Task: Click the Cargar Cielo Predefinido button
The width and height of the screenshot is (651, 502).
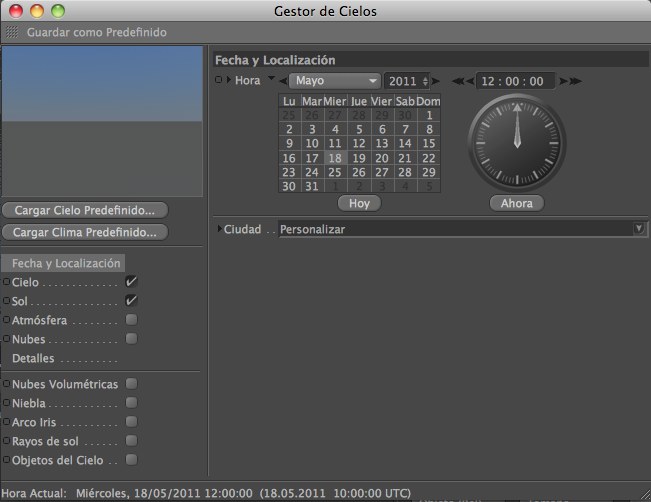Action: coord(85,210)
